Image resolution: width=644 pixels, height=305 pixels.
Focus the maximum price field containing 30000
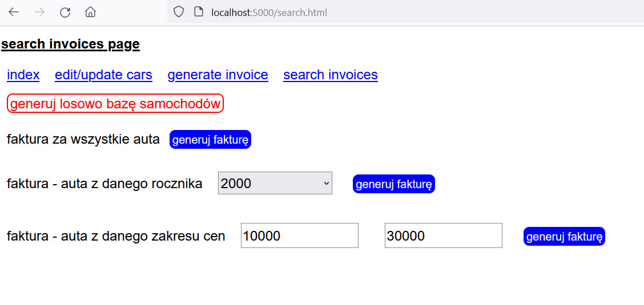443,235
